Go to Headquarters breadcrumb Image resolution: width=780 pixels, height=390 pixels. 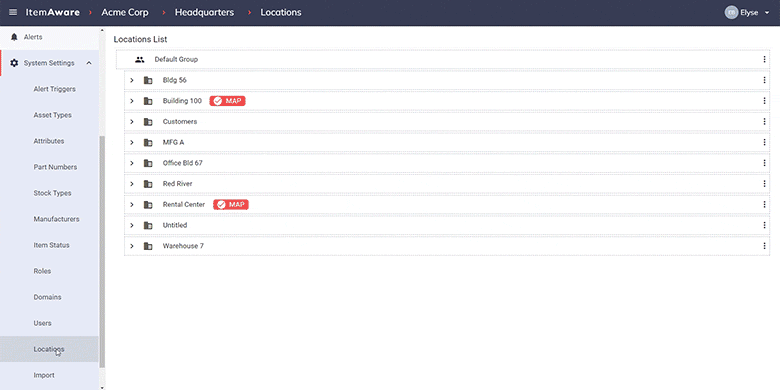[x=204, y=12]
